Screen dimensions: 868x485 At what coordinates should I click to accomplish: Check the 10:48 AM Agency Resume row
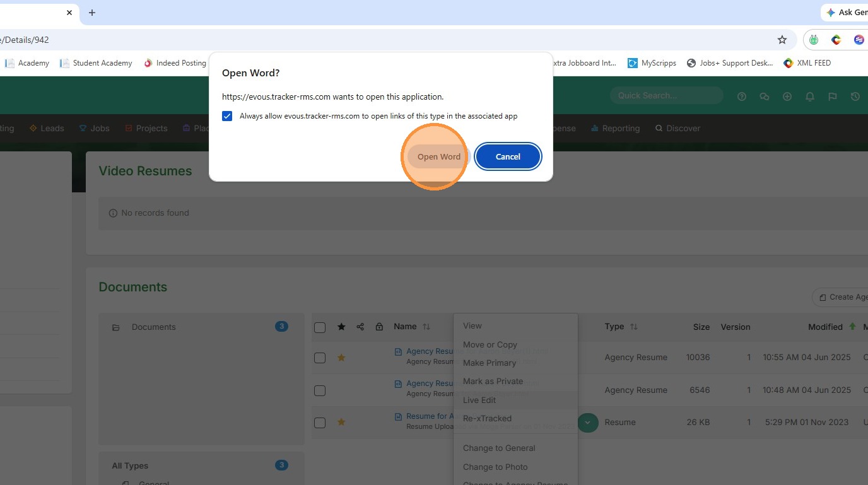pos(320,390)
